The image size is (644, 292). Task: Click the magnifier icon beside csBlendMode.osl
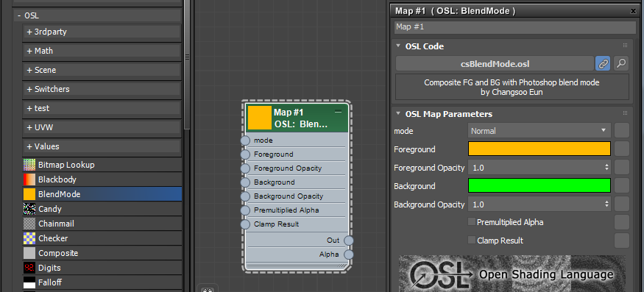621,64
